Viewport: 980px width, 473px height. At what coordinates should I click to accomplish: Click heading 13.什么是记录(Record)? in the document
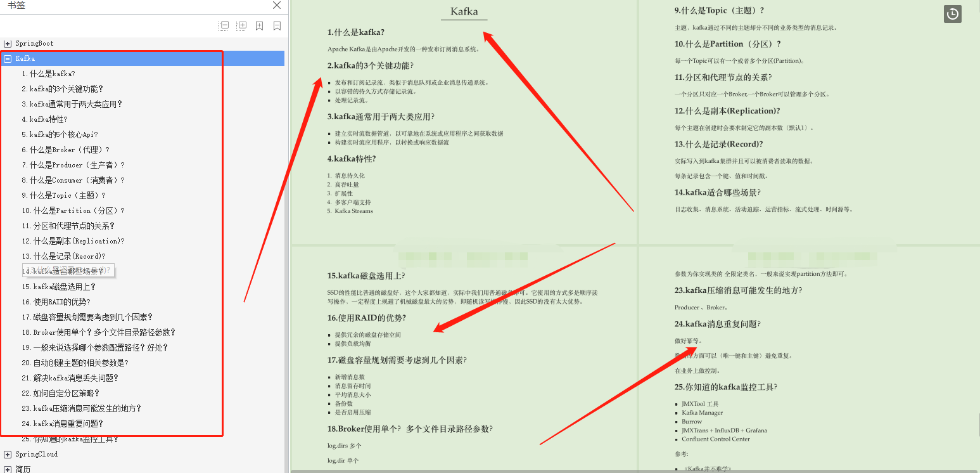(x=718, y=145)
